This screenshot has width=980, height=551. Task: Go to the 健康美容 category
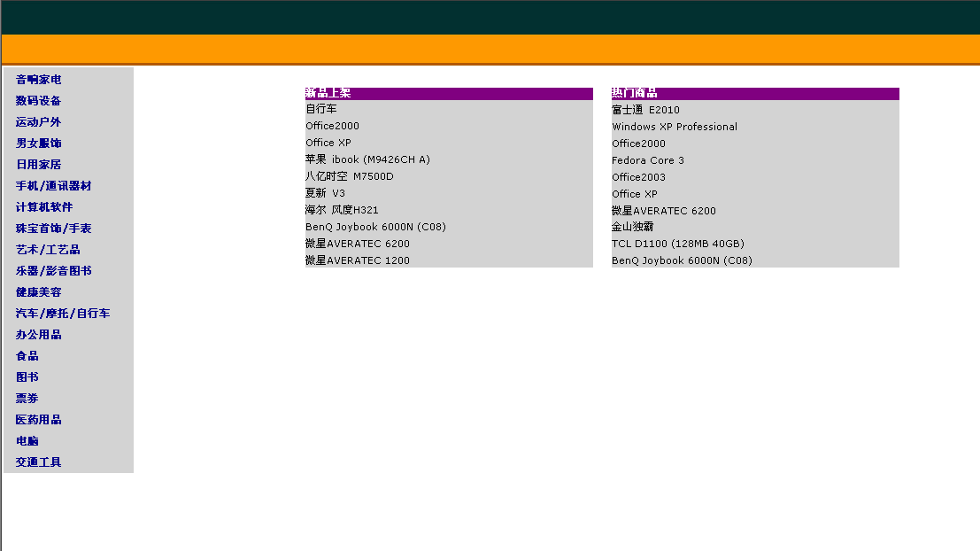coord(39,292)
